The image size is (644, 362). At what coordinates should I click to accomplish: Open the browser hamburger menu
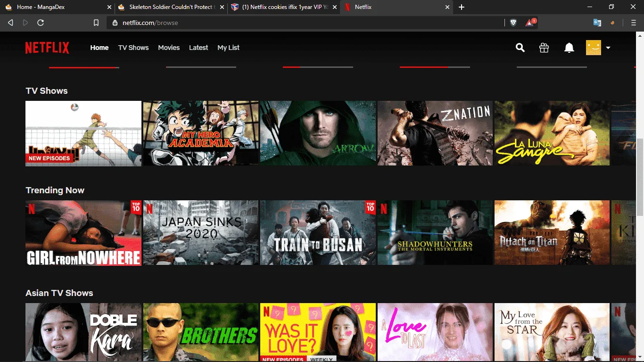[x=633, y=23]
